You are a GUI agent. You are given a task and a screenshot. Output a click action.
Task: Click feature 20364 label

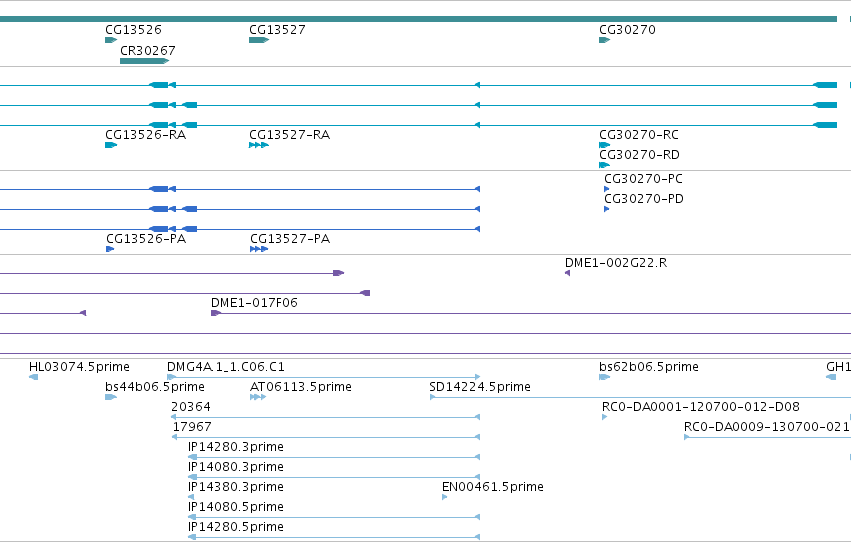coord(190,407)
